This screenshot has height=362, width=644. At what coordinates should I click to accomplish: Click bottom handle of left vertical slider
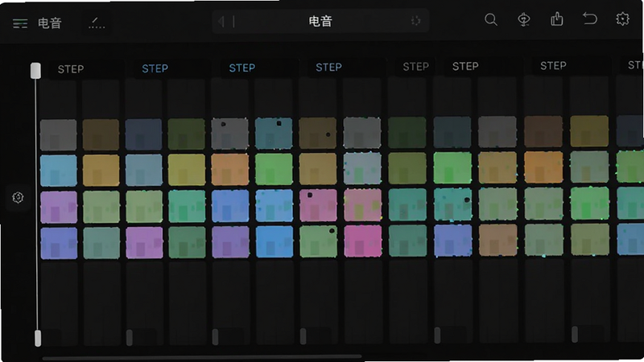(x=38, y=338)
